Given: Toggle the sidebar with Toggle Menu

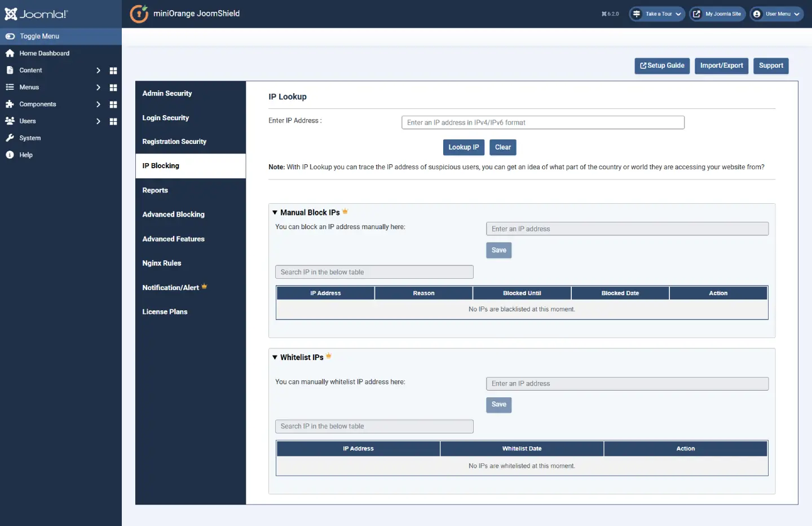Looking at the screenshot, I should 61,36.
